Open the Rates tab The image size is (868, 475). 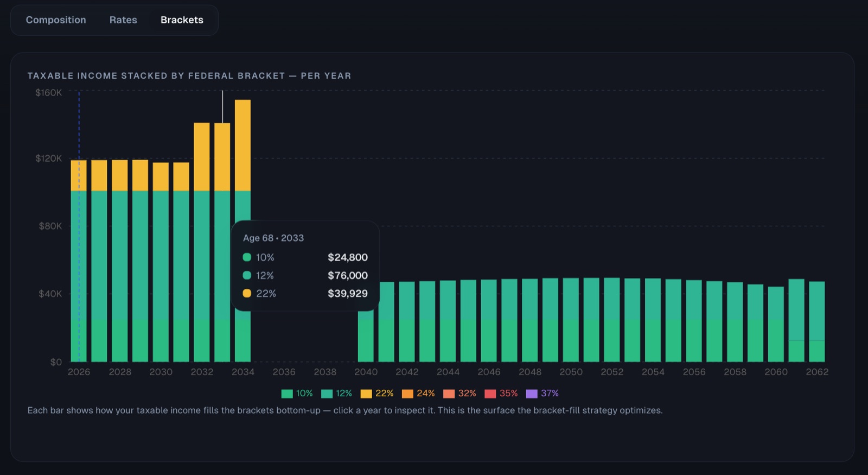click(123, 20)
